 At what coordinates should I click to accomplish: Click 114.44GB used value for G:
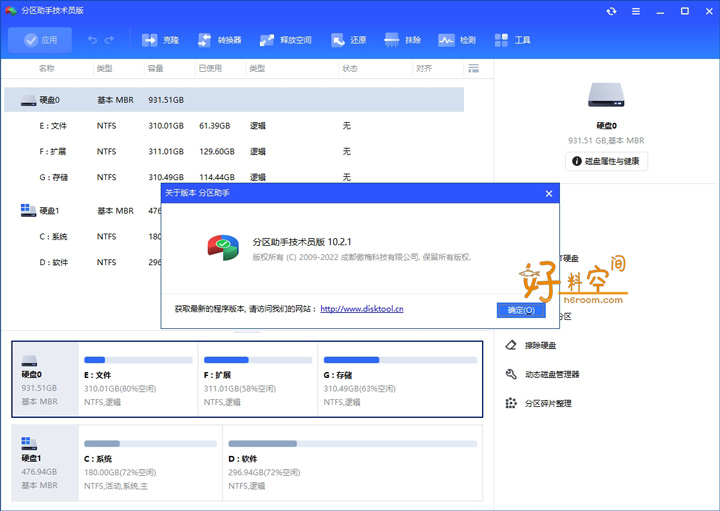pyautogui.click(x=217, y=177)
